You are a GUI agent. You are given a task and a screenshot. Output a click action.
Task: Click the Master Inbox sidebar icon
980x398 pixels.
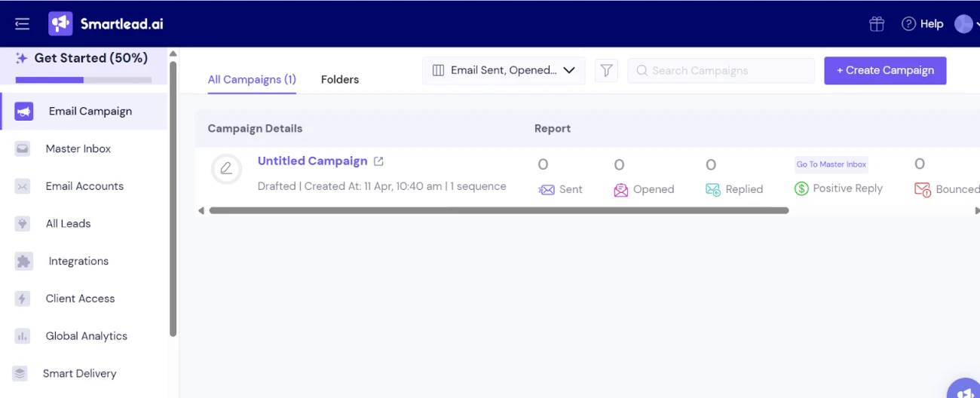pos(23,149)
